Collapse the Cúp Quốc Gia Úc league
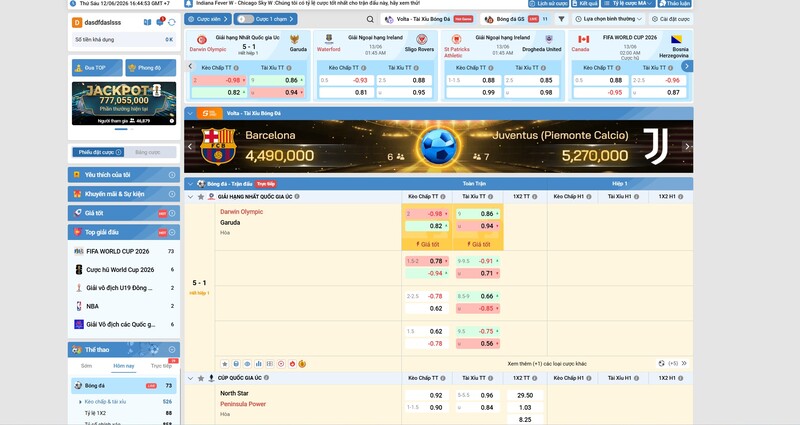800x425 pixels. (x=190, y=378)
